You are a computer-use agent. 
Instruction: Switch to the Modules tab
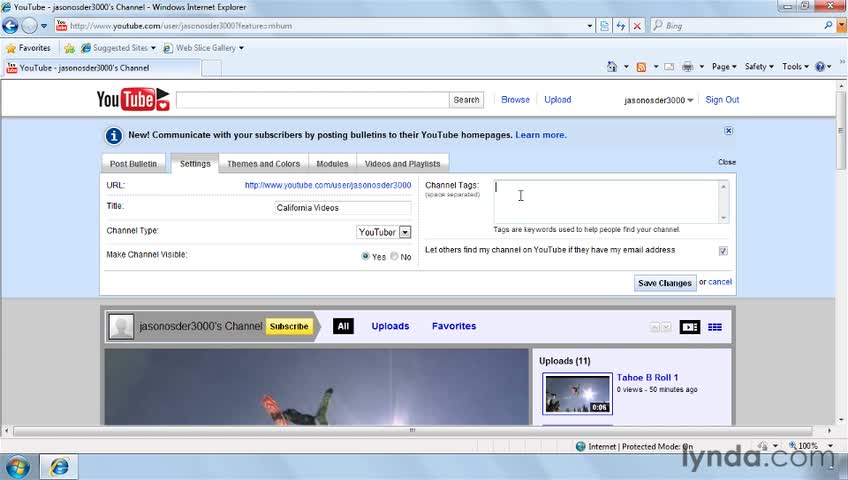coord(332,164)
